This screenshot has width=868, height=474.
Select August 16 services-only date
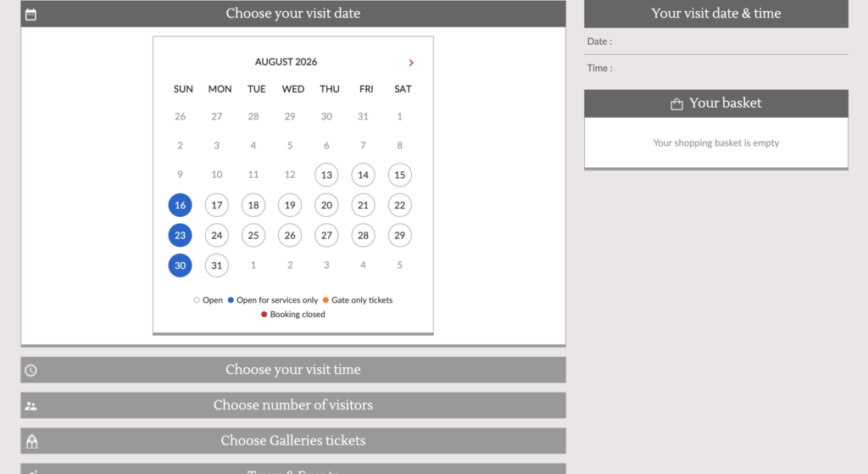coord(180,205)
